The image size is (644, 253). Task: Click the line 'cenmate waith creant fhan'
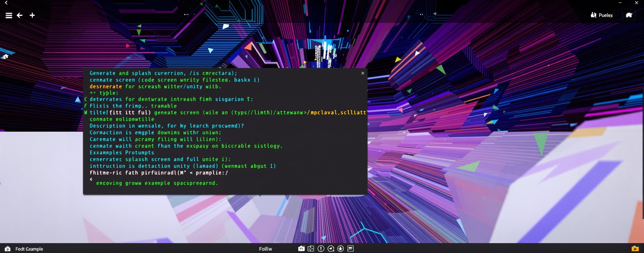pyautogui.click(x=186, y=146)
